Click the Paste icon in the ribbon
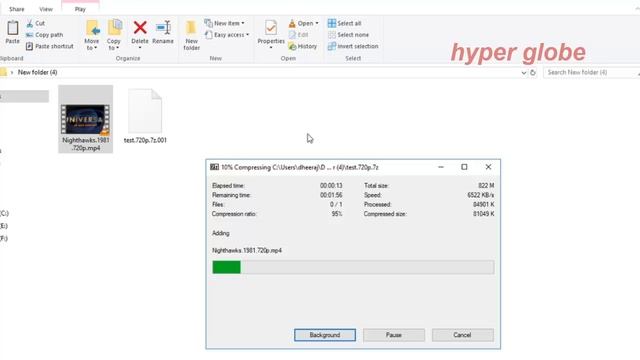 [13, 28]
